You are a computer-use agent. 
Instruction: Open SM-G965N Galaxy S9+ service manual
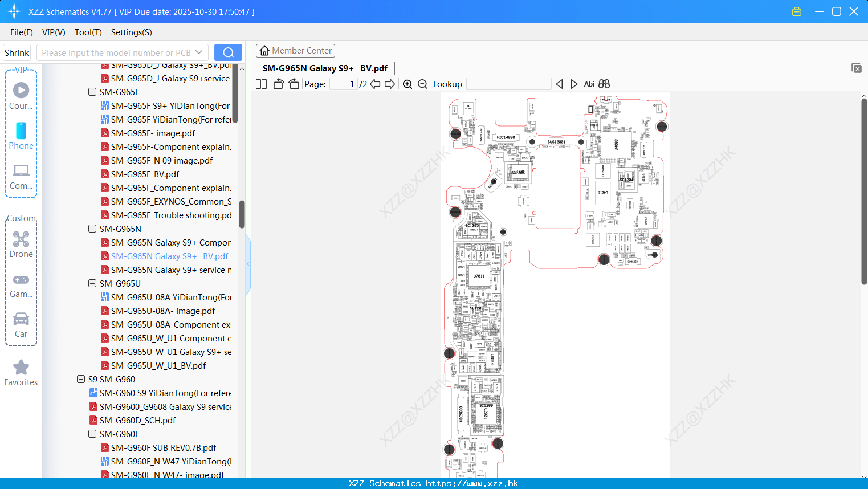pos(166,270)
